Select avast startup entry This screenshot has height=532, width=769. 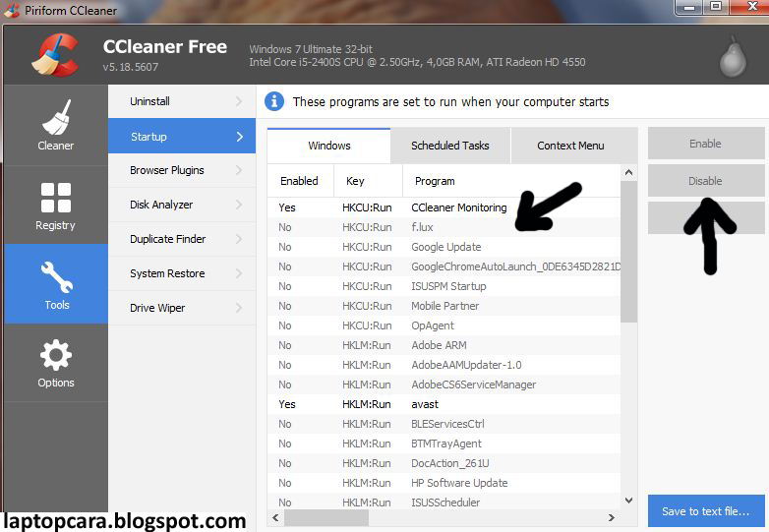[444, 404]
